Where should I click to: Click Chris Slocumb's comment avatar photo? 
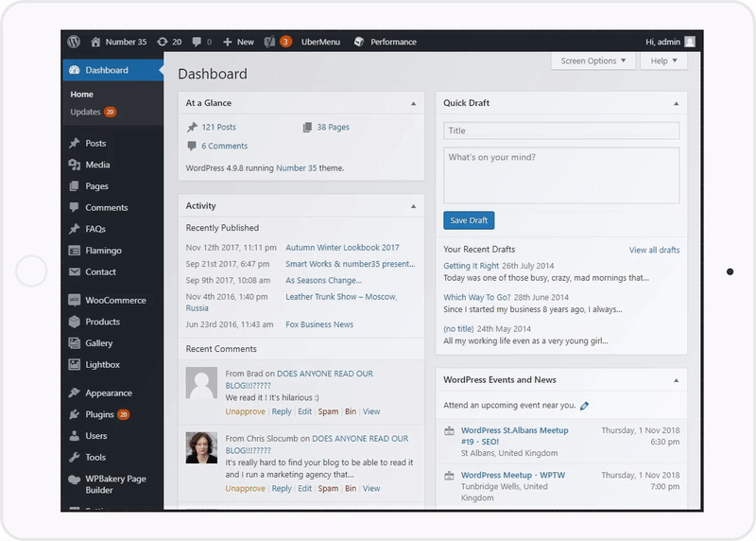pyautogui.click(x=201, y=447)
